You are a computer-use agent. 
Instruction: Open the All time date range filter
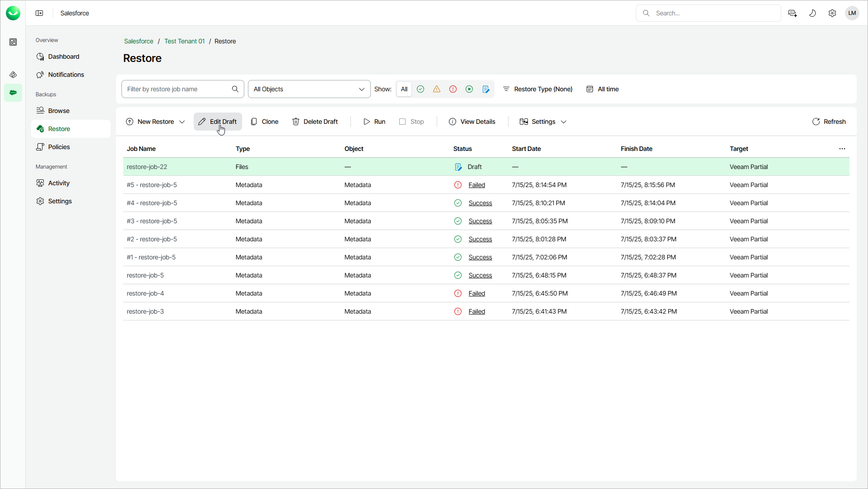coord(602,89)
